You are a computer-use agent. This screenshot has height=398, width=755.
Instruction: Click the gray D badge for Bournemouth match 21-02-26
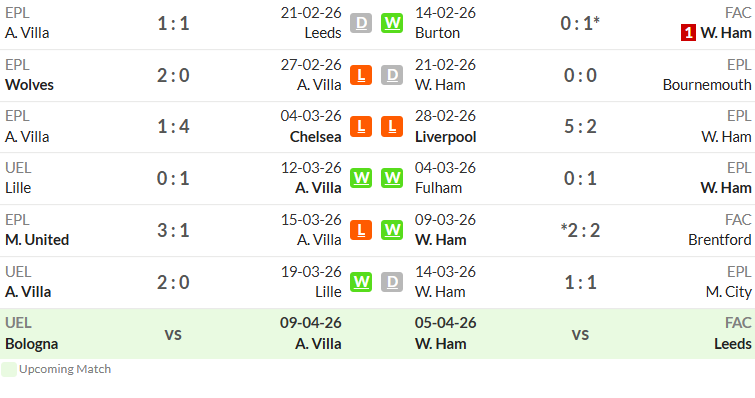(x=392, y=75)
